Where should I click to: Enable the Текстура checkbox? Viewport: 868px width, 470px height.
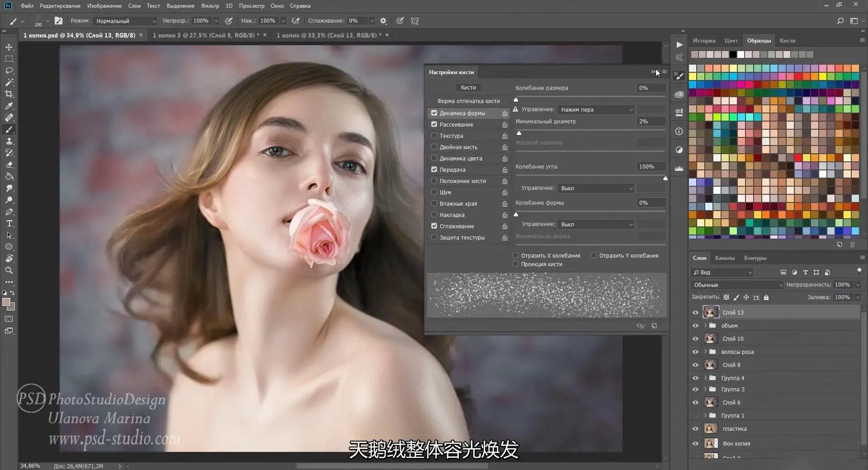click(x=434, y=136)
